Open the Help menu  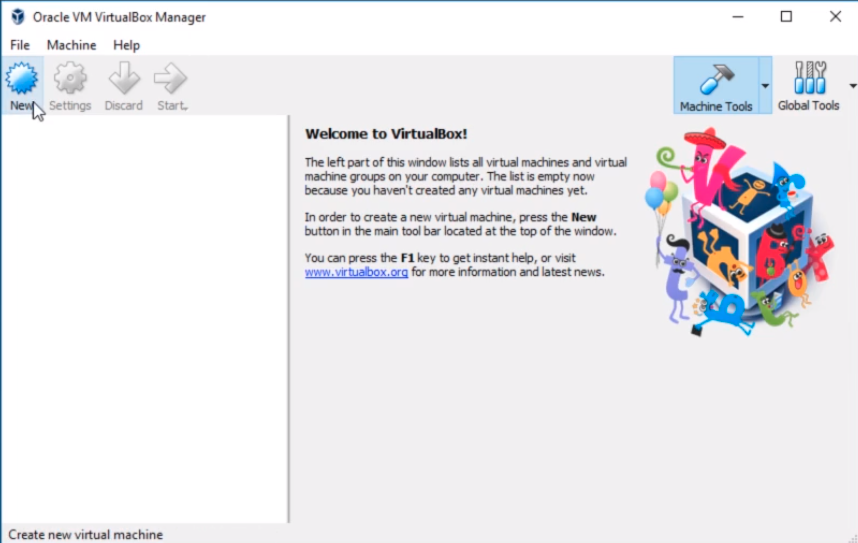pyautogui.click(x=127, y=45)
